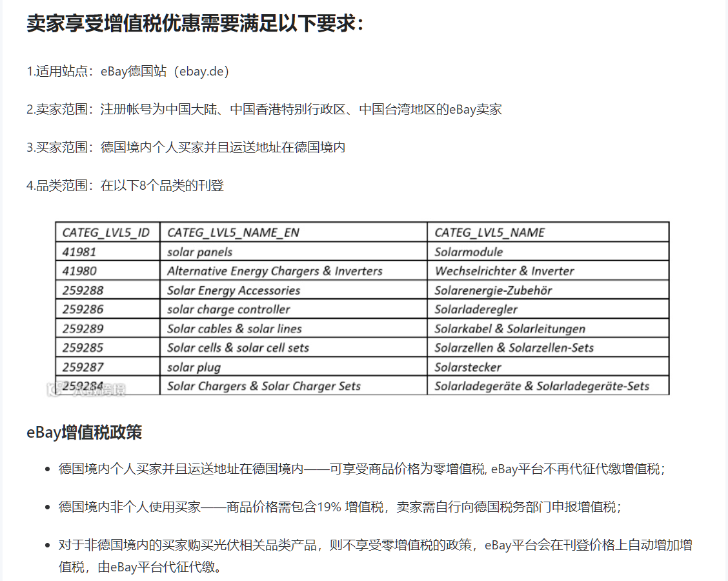Image resolution: width=728 pixels, height=581 pixels.
Task: Click the 'solar plug' cell
Action: (x=293, y=367)
